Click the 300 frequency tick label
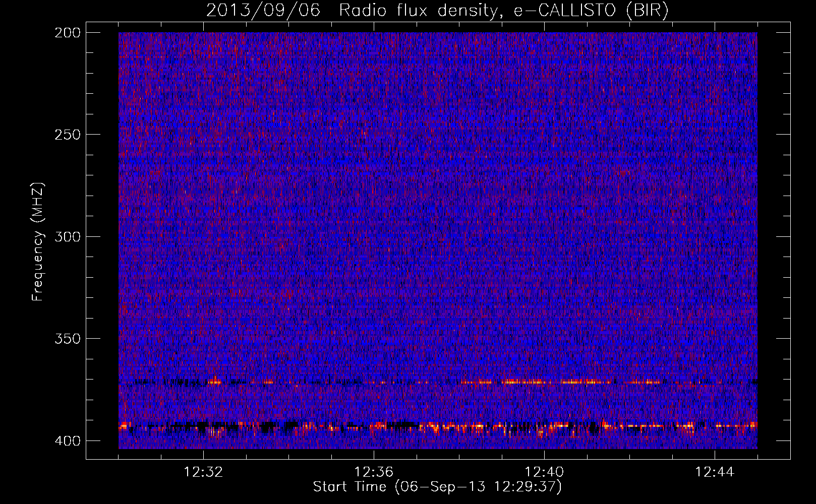This screenshot has width=816, height=504. tap(67, 237)
